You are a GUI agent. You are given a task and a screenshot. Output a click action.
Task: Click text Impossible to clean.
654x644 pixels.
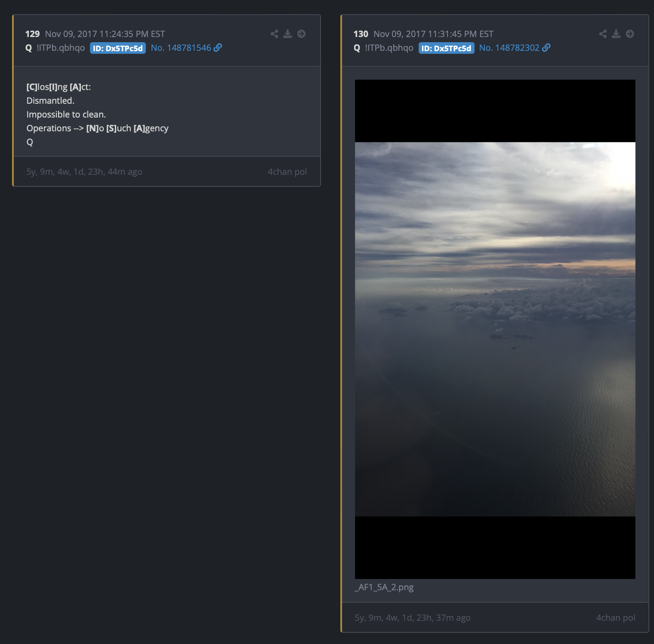pyautogui.click(x=66, y=115)
